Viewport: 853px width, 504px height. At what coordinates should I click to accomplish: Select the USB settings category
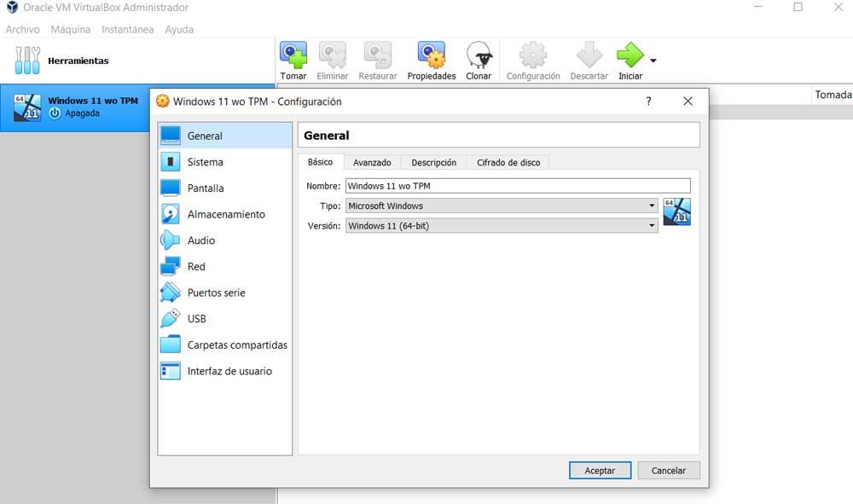click(195, 318)
